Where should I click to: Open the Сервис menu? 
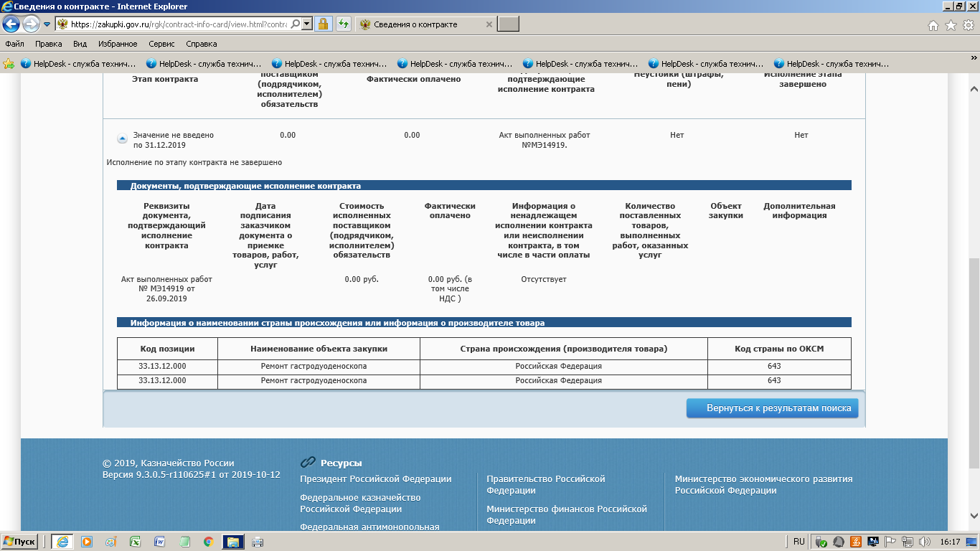point(161,44)
